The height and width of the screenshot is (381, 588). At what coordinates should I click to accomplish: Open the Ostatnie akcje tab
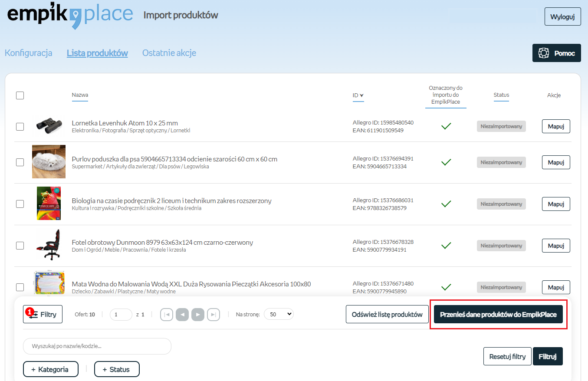[x=169, y=53]
